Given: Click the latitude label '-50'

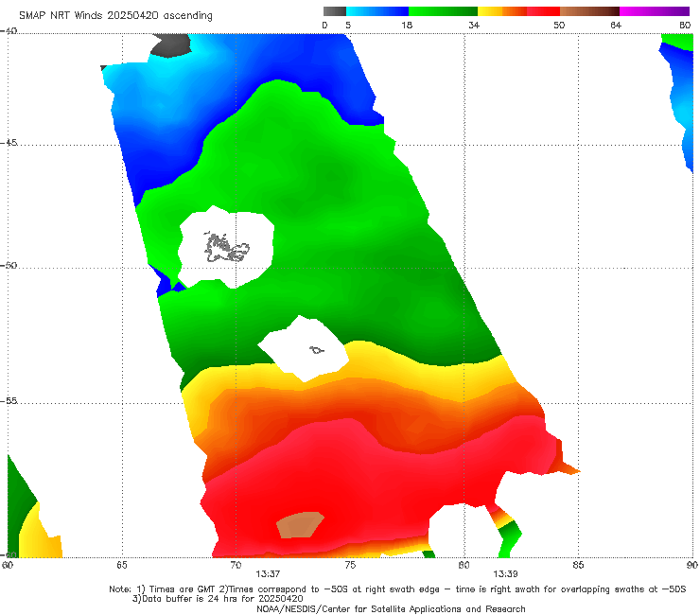Looking at the screenshot, I should pyautogui.click(x=9, y=265).
